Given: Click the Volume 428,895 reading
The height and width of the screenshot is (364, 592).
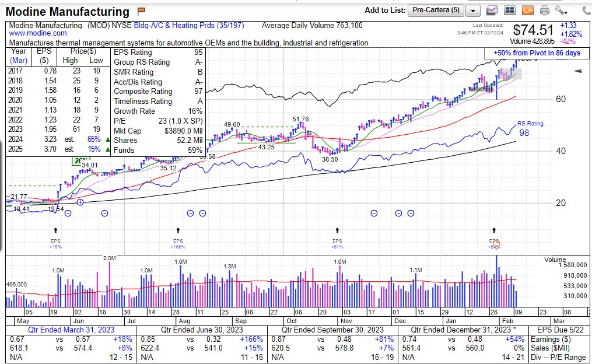Looking at the screenshot, I should 532,41.
